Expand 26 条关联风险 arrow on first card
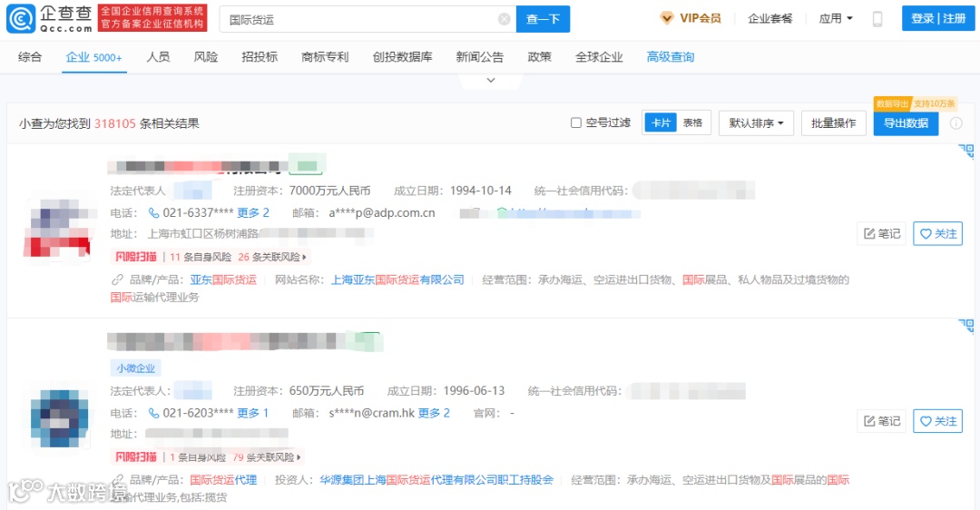The image size is (980, 510). point(304,257)
